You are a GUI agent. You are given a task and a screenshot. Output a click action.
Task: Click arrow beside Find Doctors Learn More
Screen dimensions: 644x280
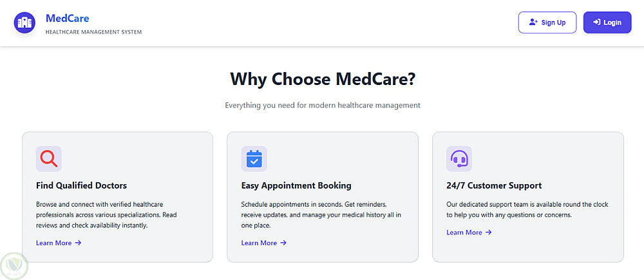point(78,243)
